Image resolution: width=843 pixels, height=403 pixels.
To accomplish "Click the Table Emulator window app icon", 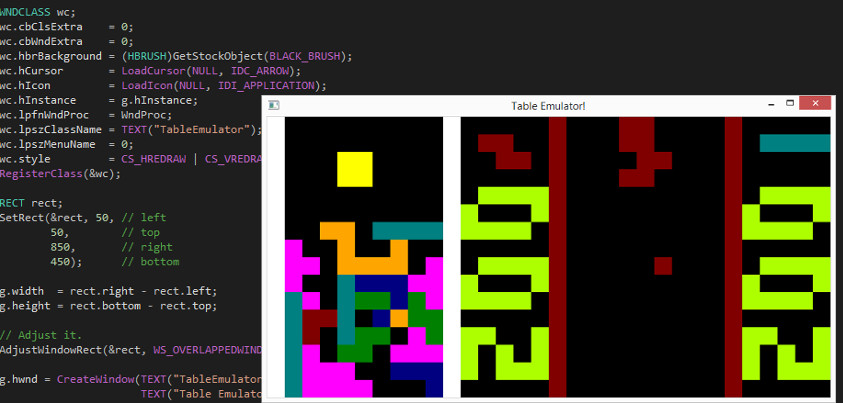I will [273, 105].
